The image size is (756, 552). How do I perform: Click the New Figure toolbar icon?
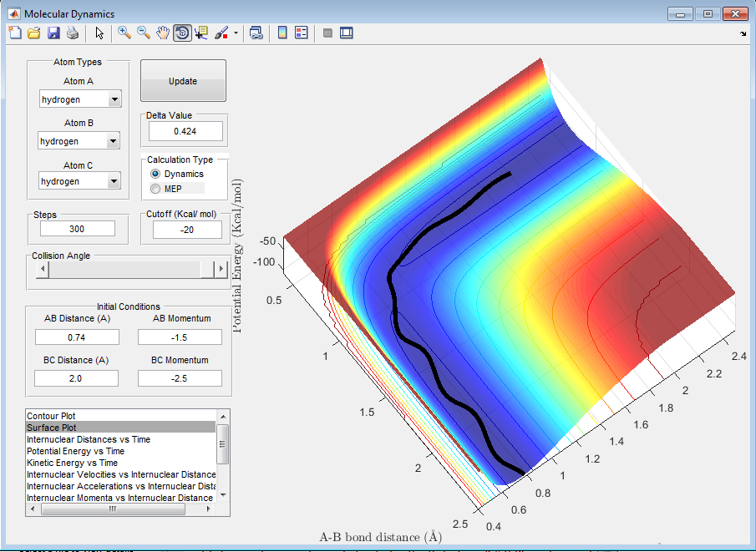pyautogui.click(x=14, y=33)
